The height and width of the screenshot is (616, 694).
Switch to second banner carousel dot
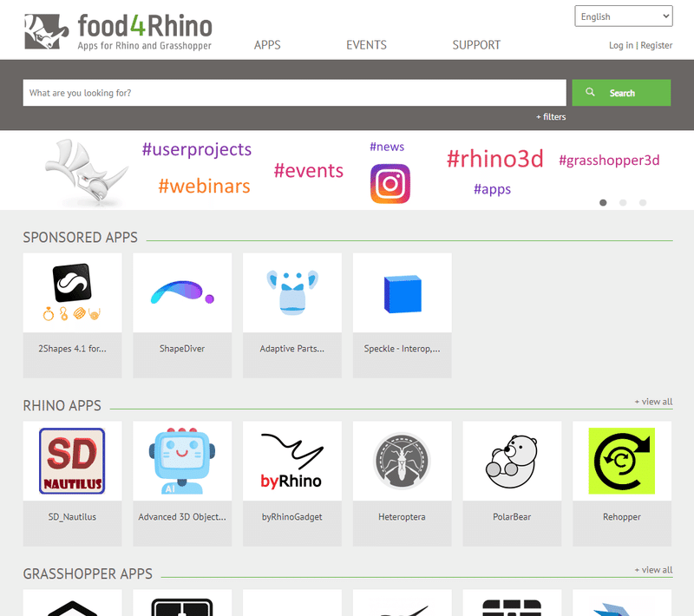tap(623, 203)
